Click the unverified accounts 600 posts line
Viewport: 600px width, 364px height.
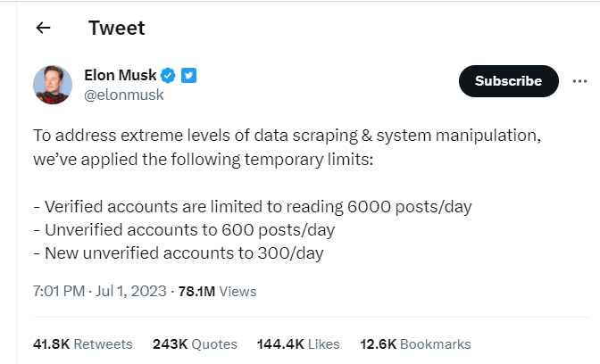(184, 230)
